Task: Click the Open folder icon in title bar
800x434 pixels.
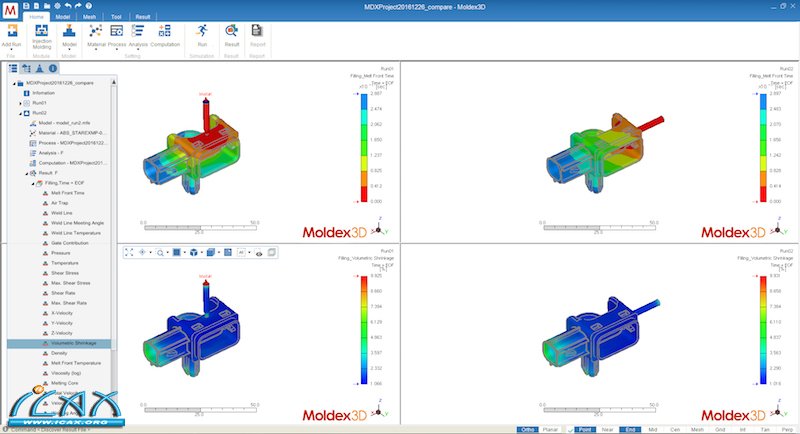Action: [46, 6]
